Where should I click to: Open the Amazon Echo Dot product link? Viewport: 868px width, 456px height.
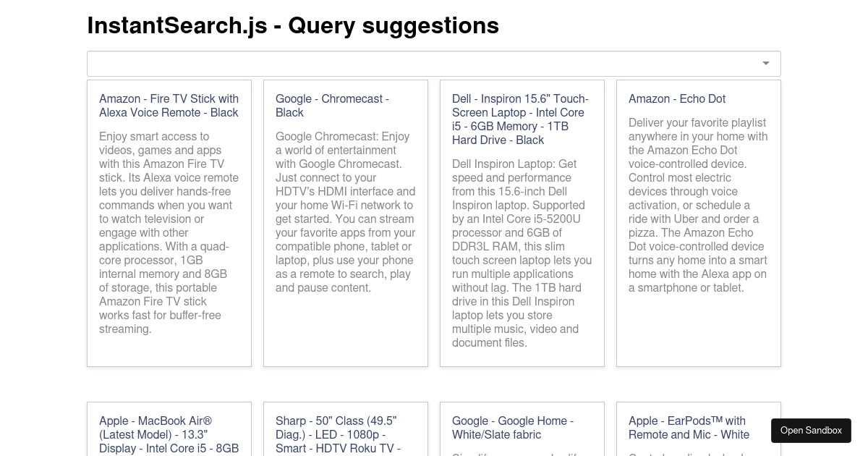pyautogui.click(x=676, y=99)
